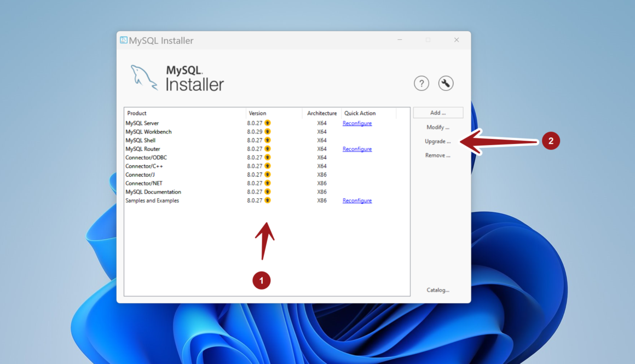Screen dimensions: 635x364
Task: Open the Add products dialog
Action: tap(437, 112)
